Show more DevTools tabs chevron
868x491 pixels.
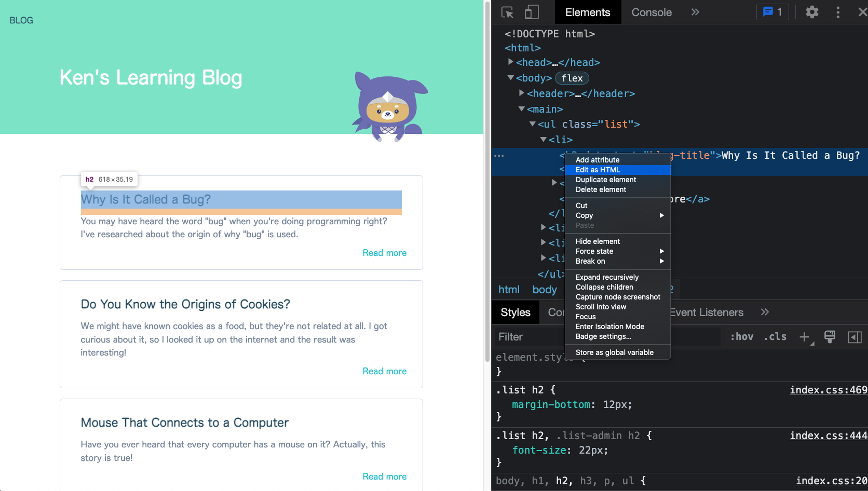[695, 12]
